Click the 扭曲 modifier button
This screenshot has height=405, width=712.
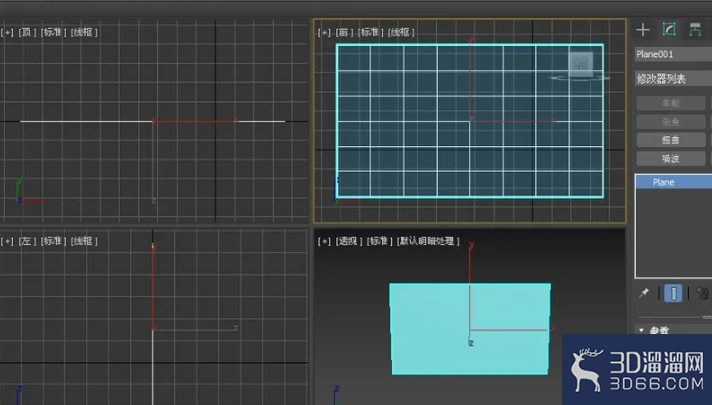[x=671, y=140]
